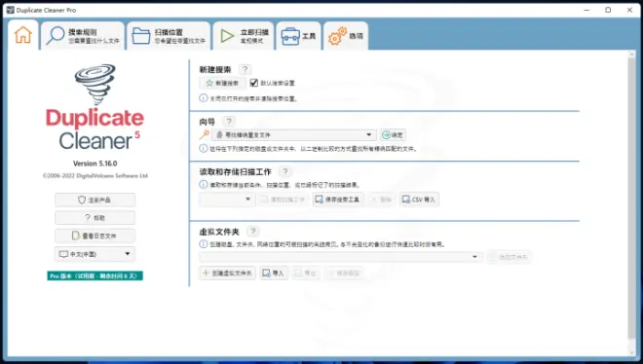Click the info icon under 虚拟文件夹
The width and height of the screenshot is (643, 364).
pyautogui.click(x=203, y=244)
